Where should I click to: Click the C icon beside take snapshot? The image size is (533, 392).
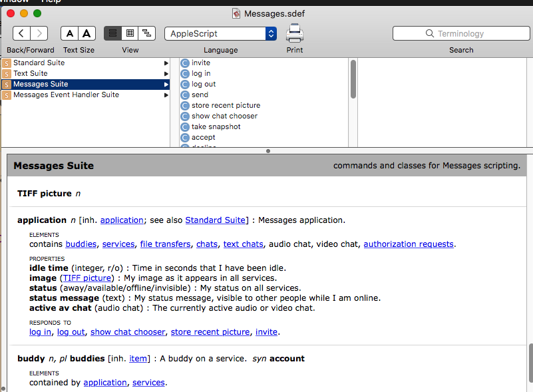(184, 126)
